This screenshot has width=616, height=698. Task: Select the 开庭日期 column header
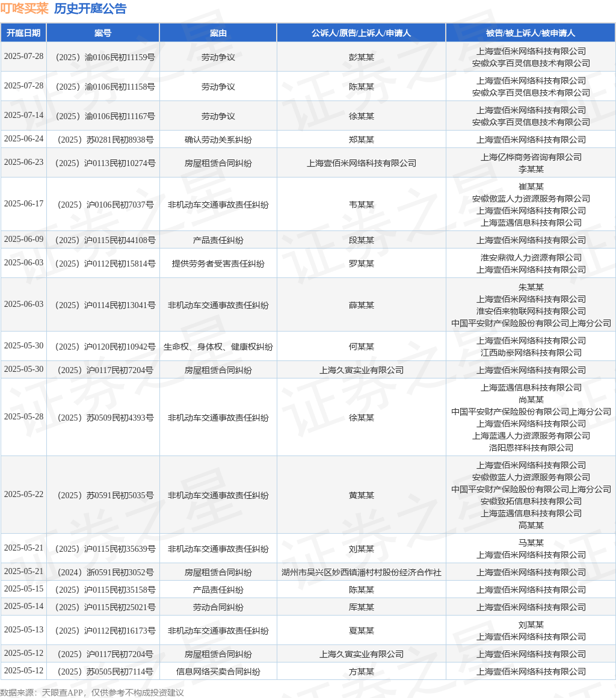point(23,33)
